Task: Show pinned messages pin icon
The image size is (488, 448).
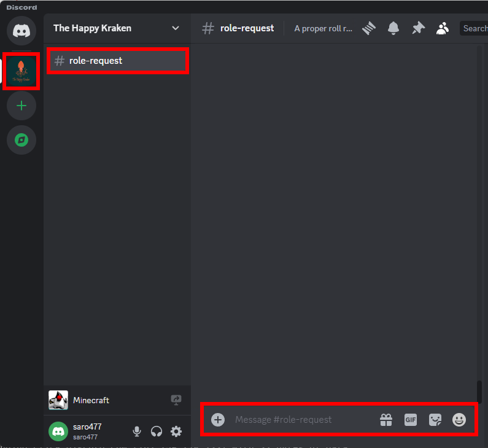Action: (418, 28)
